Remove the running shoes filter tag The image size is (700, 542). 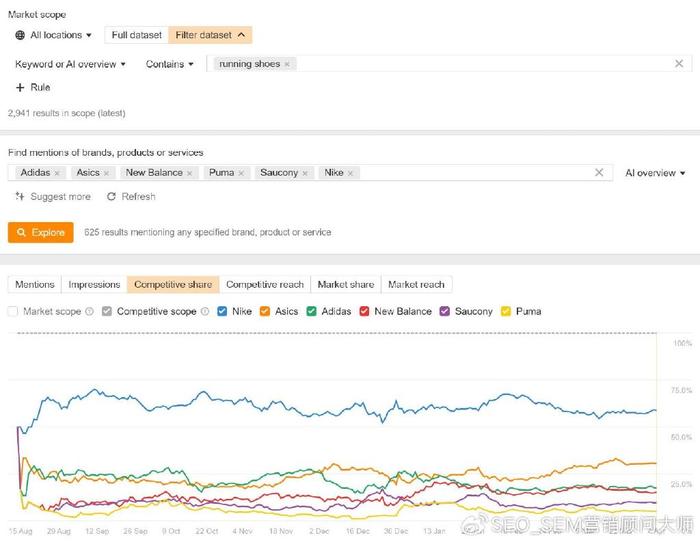click(x=287, y=64)
